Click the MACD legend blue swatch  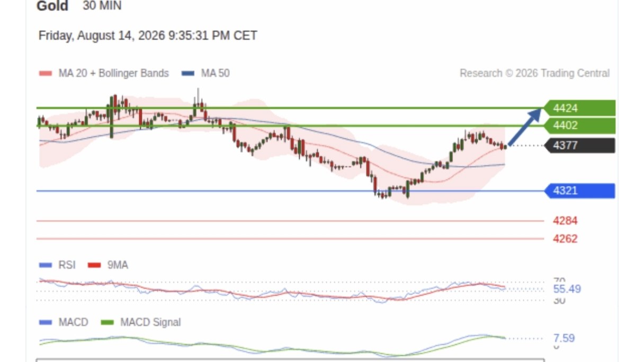(46, 322)
